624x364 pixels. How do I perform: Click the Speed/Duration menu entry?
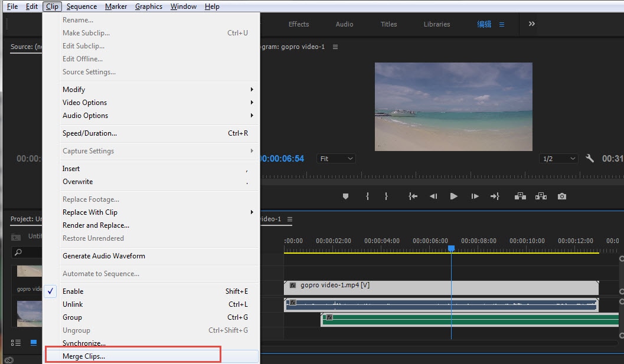pyautogui.click(x=90, y=133)
